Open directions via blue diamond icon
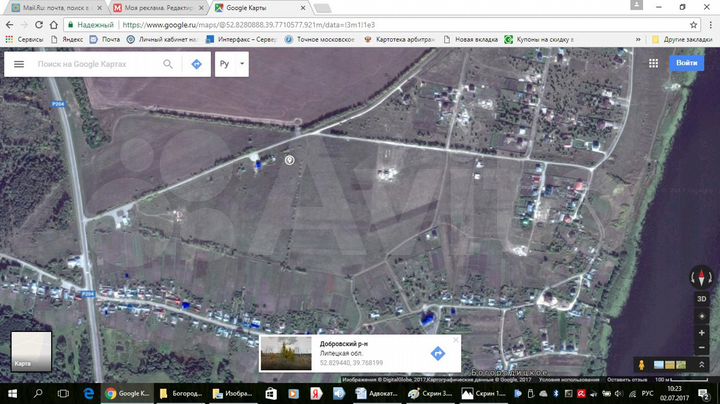Viewport: 720px width, 404px height. tap(196, 64)
